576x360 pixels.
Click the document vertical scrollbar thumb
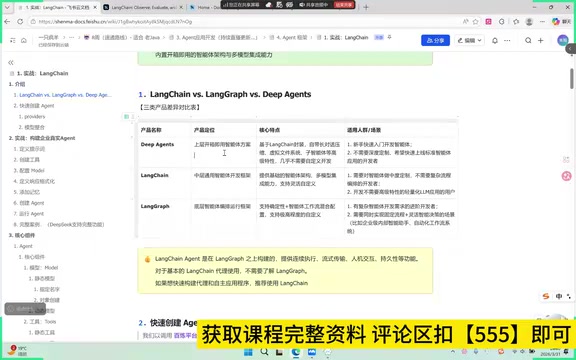[x=572, y=78]
